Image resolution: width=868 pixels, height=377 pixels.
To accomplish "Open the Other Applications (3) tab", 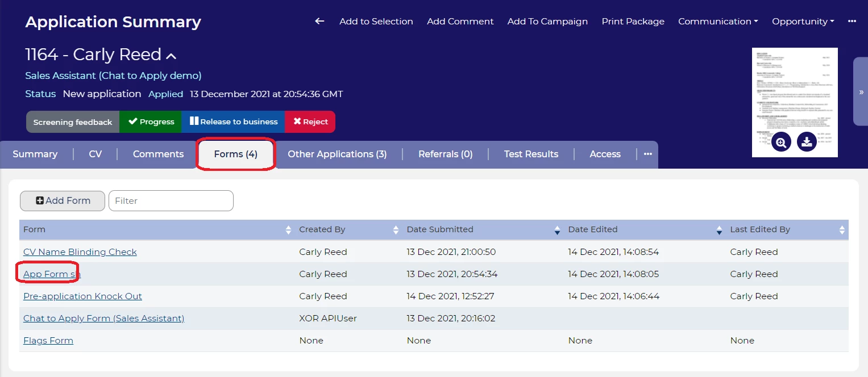I will click(x=337, y=154).
